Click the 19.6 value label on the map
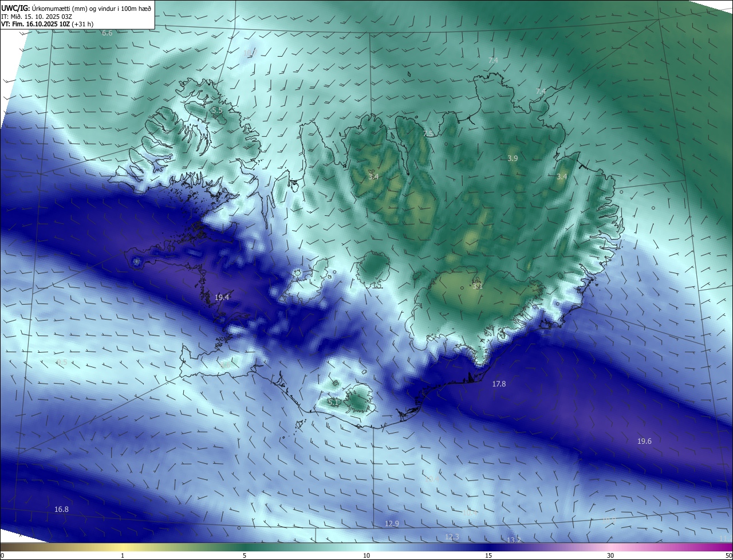Image resolution: width=733 pixels, height=560 pixels. pyautogui.click(x=644, y=441)
